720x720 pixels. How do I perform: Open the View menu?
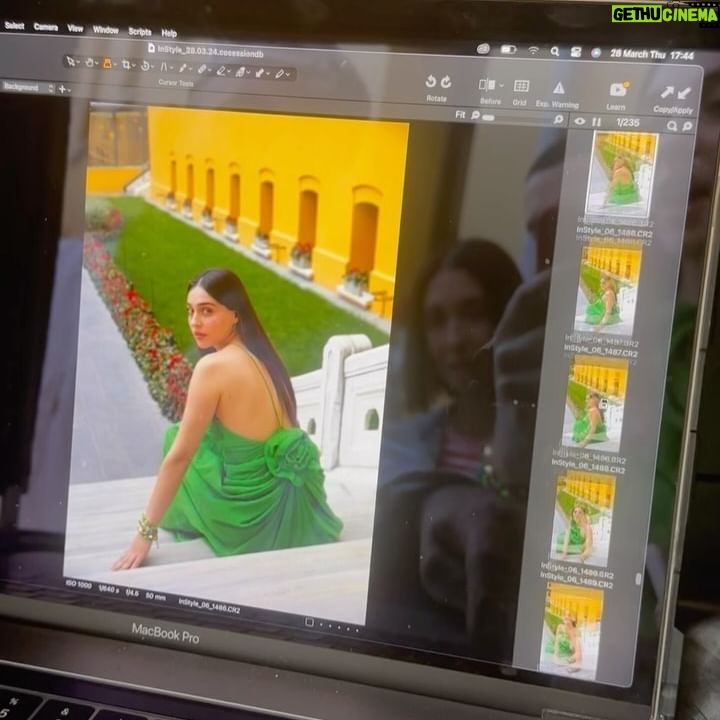pyautogui.click(x=75, y=28)
